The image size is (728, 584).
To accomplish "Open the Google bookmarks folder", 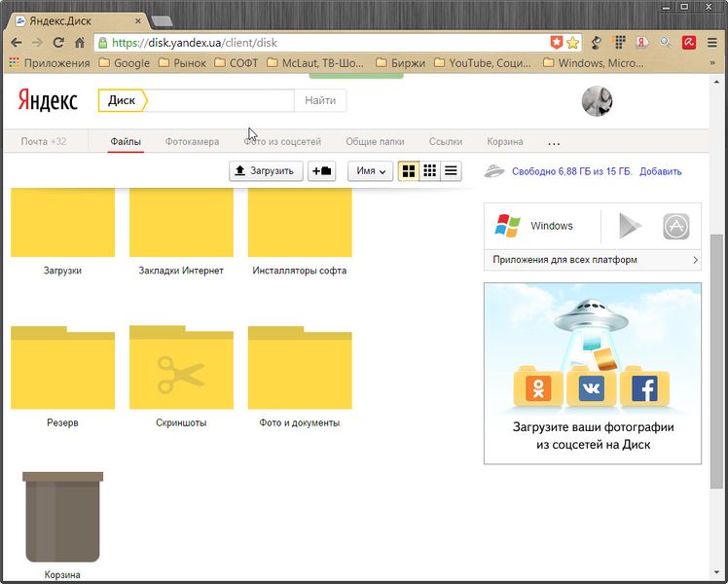I will (x=125, y=62).
